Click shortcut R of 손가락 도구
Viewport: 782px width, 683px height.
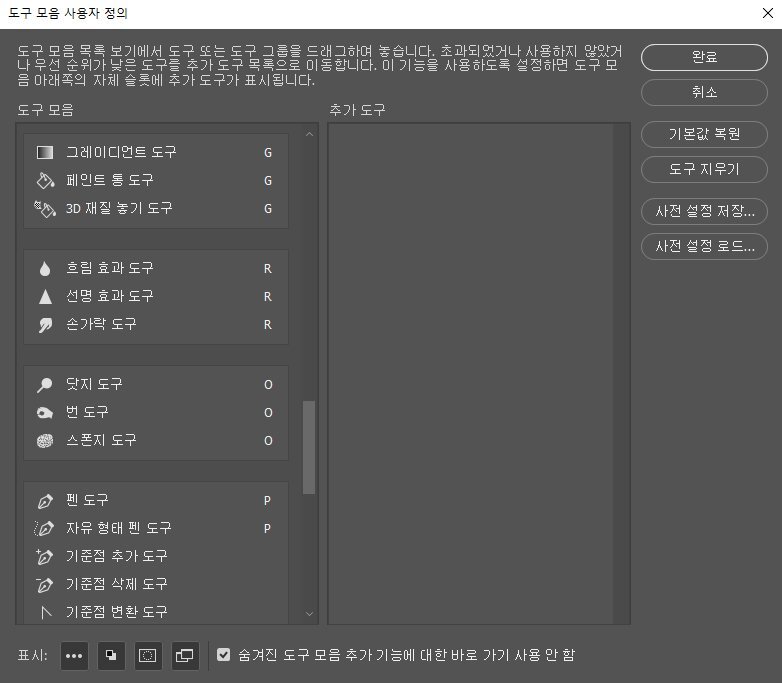tap(268, 325)
